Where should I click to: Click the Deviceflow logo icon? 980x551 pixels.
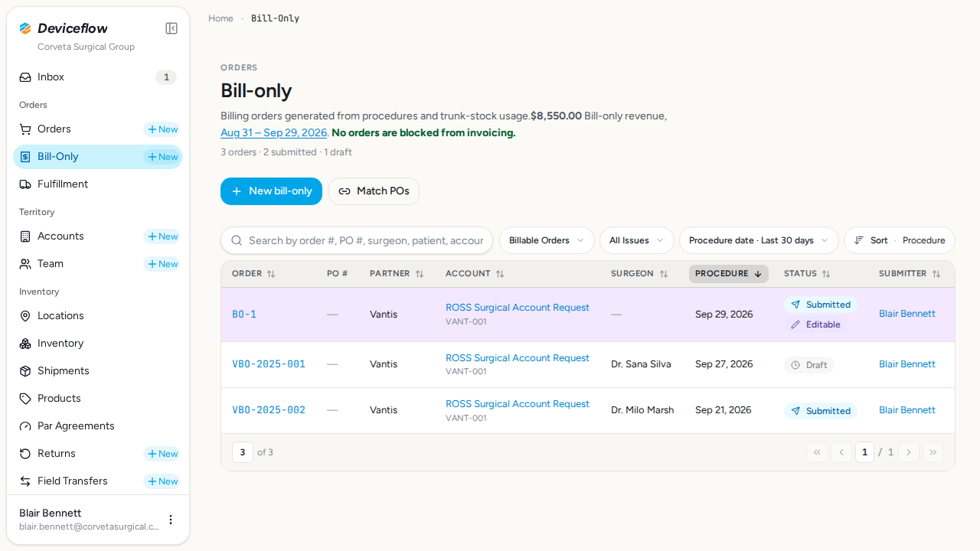point(25,28)
